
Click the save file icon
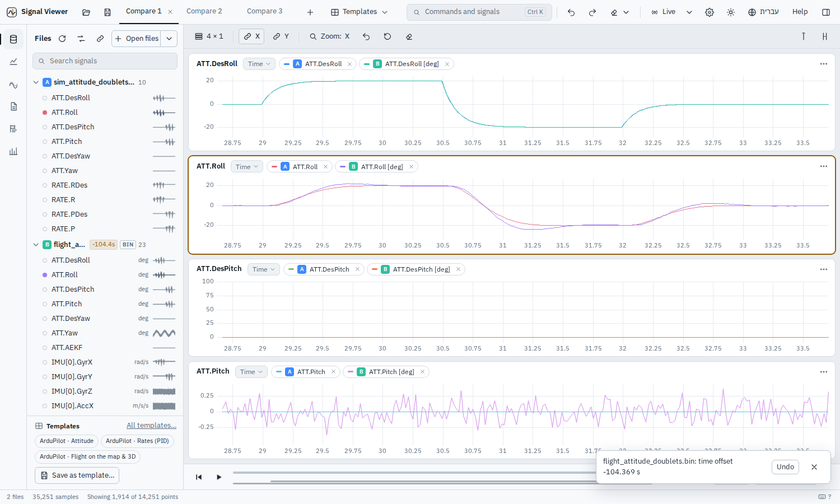(108, 12)
